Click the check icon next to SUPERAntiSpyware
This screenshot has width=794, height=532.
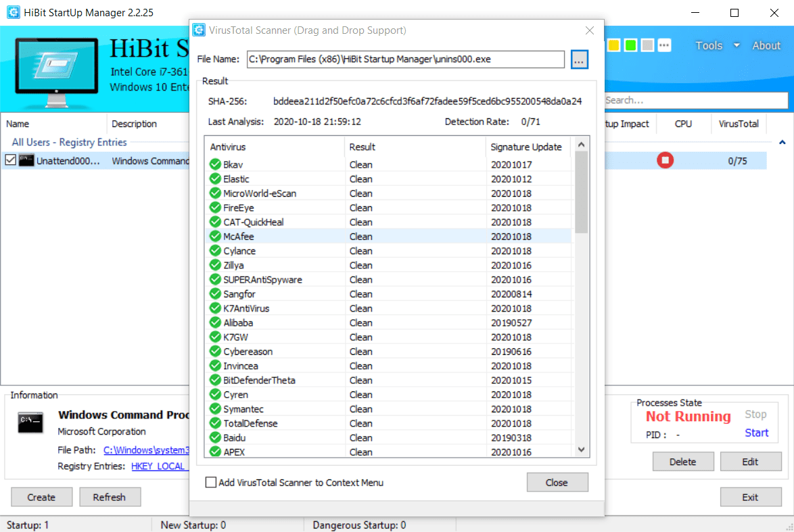coord(215,279)
